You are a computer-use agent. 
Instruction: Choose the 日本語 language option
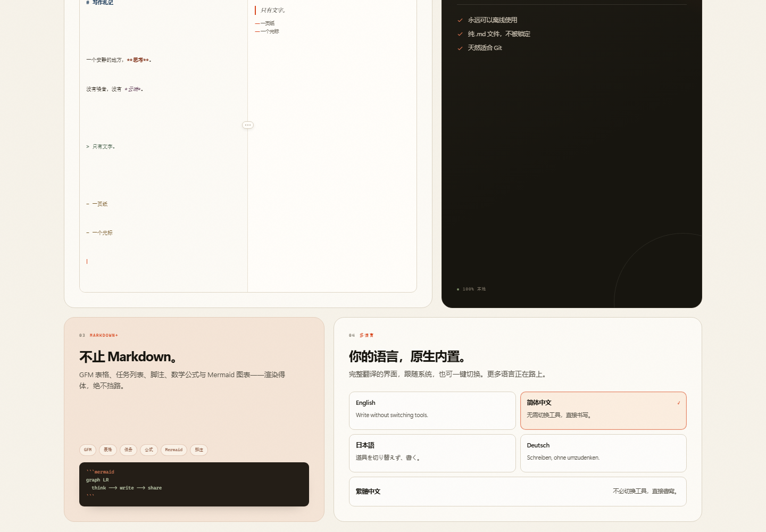pyautogui.click(x=432, y=453)
